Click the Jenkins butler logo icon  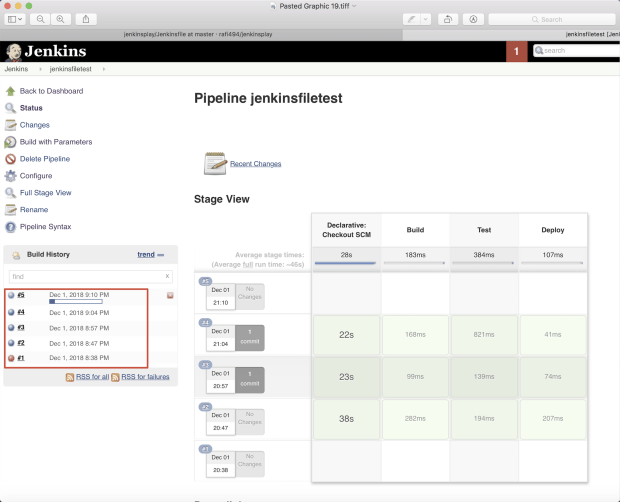click(x=14, y=52)
